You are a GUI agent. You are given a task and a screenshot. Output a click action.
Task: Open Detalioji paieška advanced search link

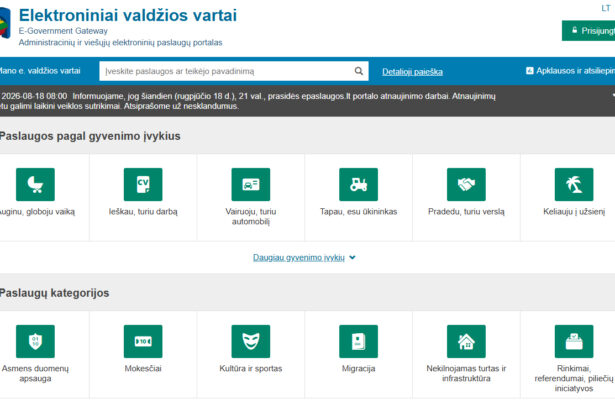[412, 72]
